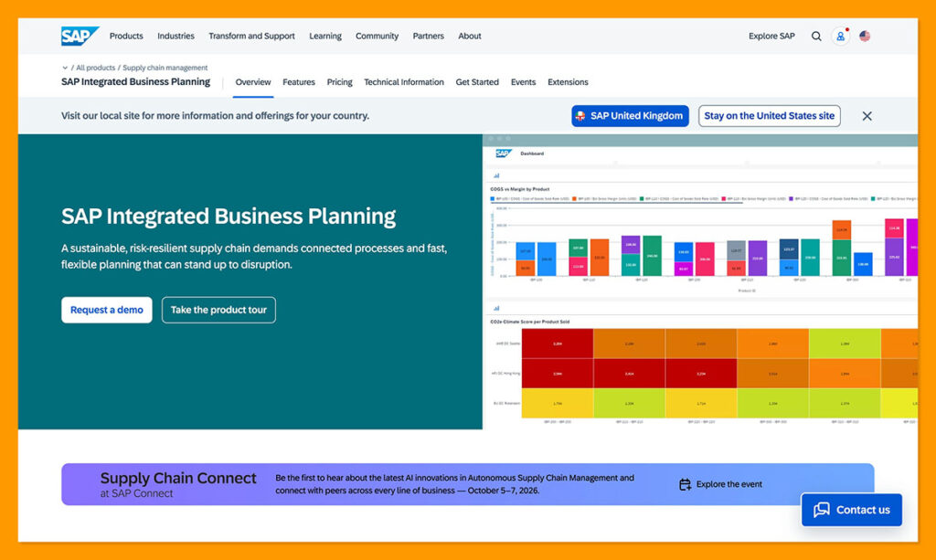Image resolution: width=936 pixels, height=560 pixels.
Task: Click the Explore SAP link
Action: pos(771,37)
